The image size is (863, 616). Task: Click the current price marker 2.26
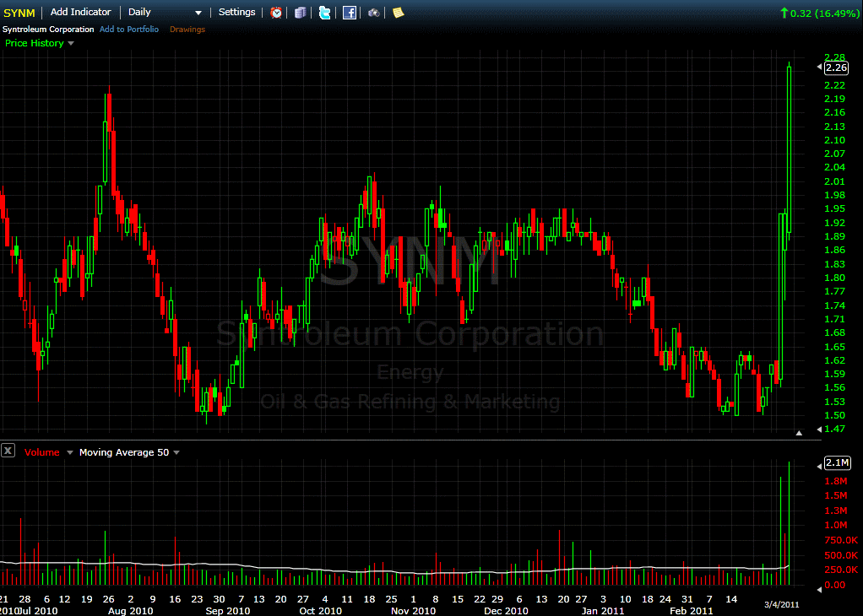pyautogui.click(x=837, y=68)
